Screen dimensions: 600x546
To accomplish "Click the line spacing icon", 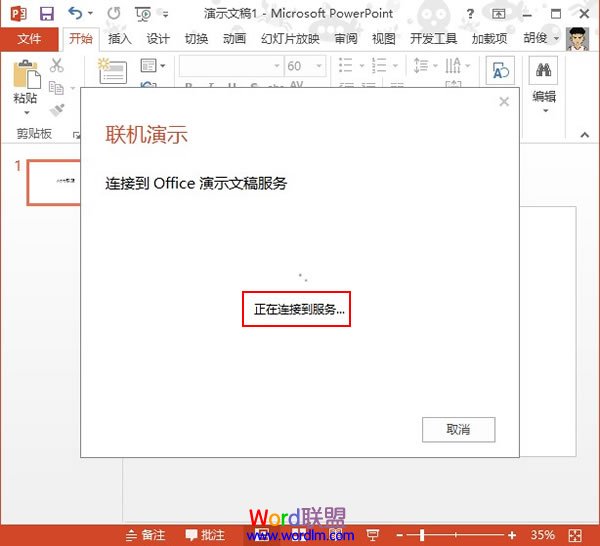I will (421, 65).
